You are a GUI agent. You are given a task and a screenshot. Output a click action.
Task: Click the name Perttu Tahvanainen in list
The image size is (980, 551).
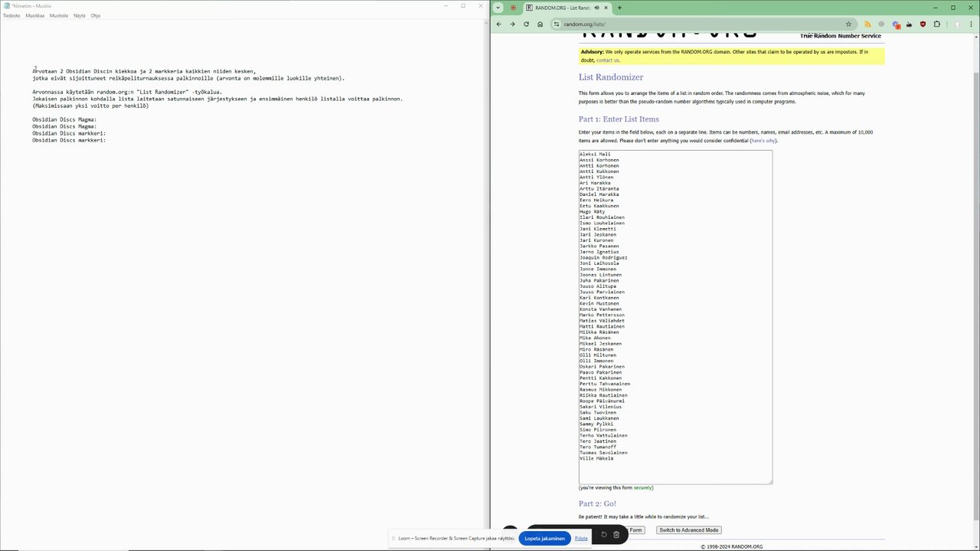tap(605, 383)
